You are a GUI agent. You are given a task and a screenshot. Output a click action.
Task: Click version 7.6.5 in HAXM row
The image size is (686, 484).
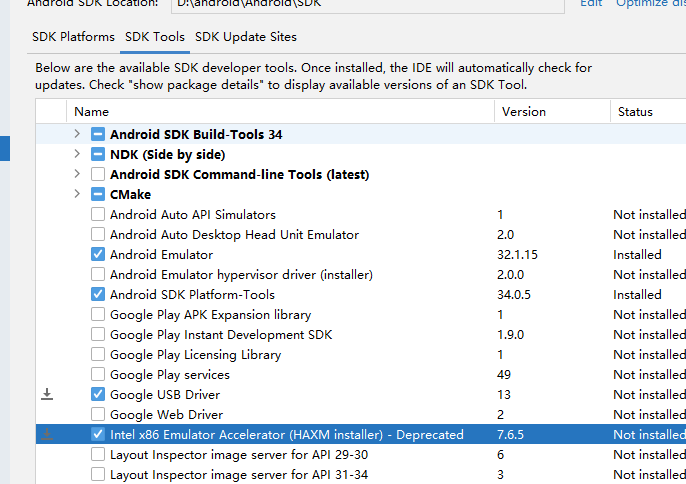coord(510,435)
